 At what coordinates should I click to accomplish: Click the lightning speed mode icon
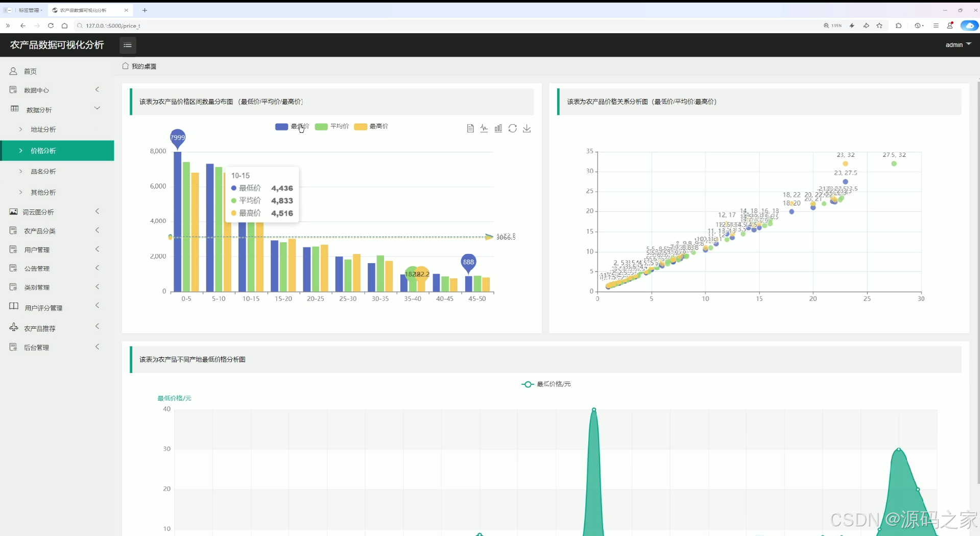click(852, 26)
